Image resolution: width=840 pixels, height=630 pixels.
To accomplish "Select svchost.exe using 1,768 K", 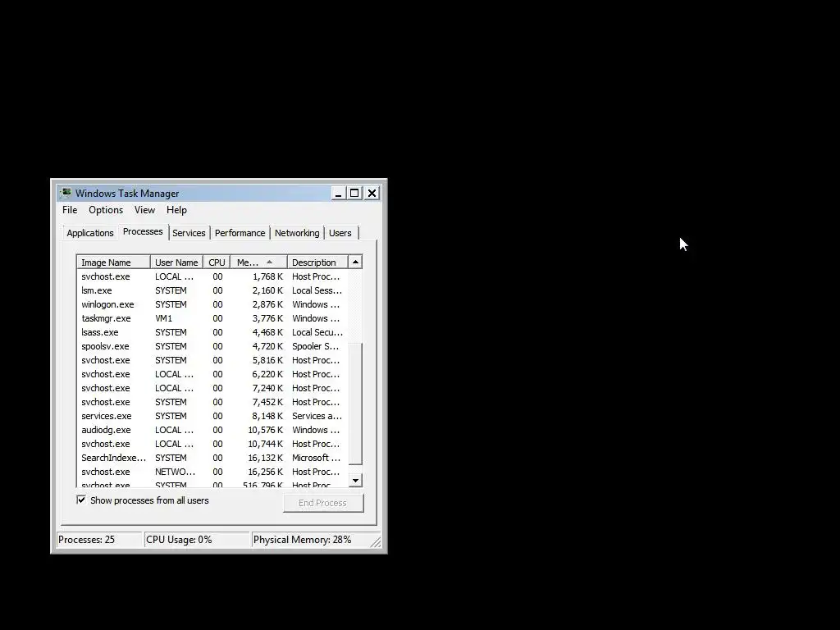I will click(x=212, y=277).
